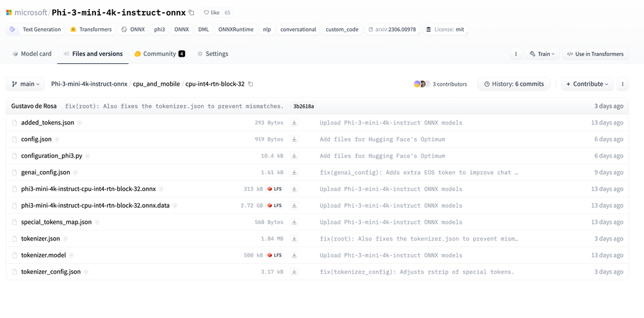Viewport: 644px width, 318px height.
Task: Open genai_config.json file
Action: tap(46, 173)
